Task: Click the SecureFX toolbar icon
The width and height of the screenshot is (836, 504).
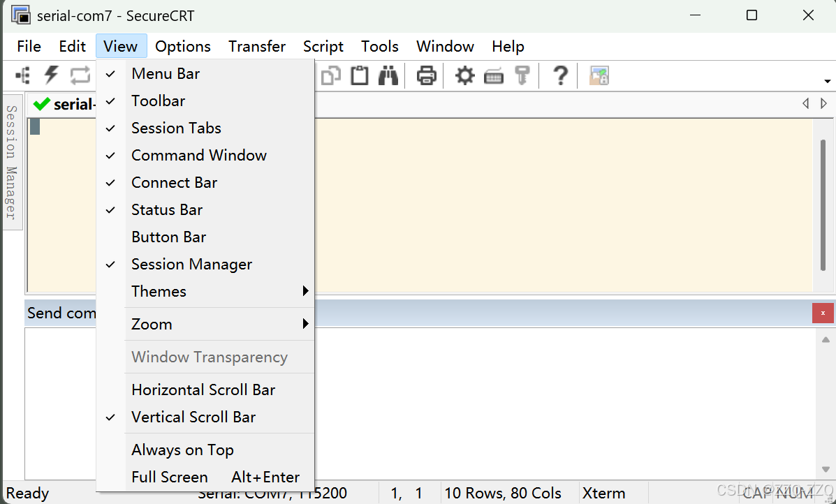Action: 599,75
